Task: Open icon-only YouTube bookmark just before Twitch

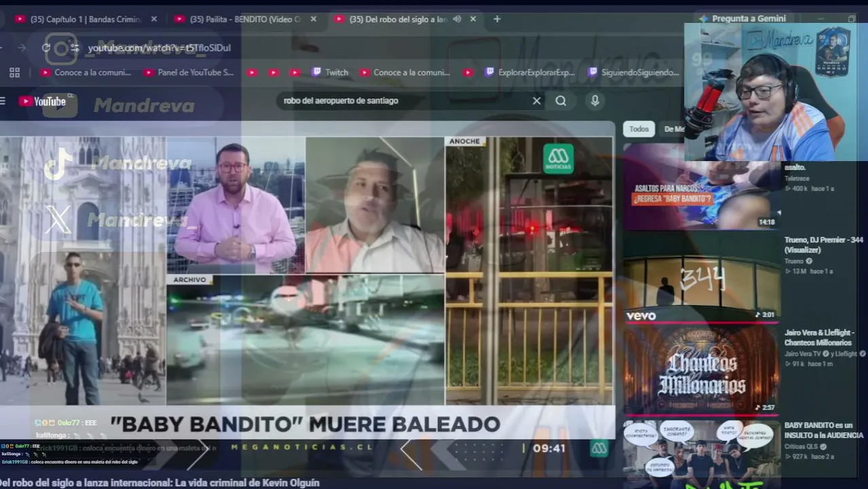Action: tap(295, 72)
